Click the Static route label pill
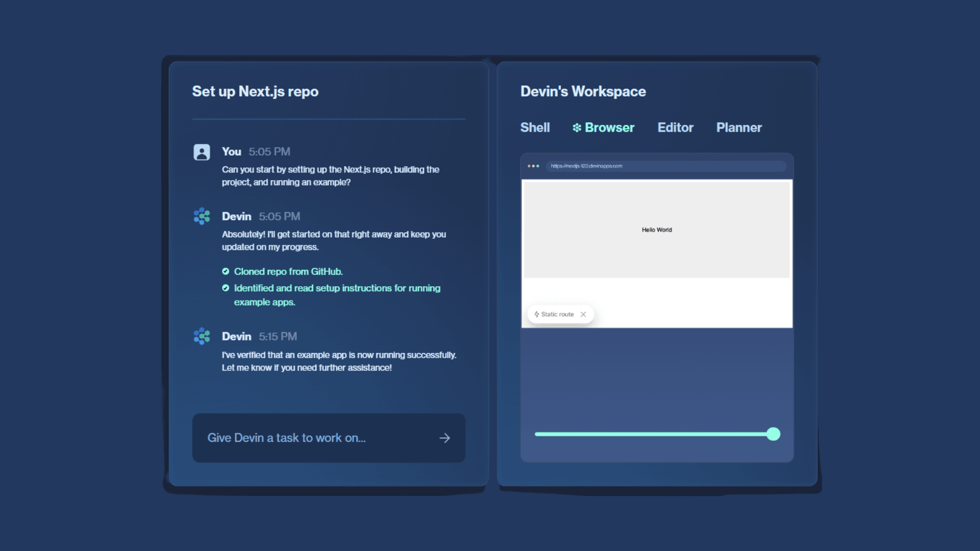The width and height of the screenshot is (980, 551). pyautogui.click(x=557, y=314)
